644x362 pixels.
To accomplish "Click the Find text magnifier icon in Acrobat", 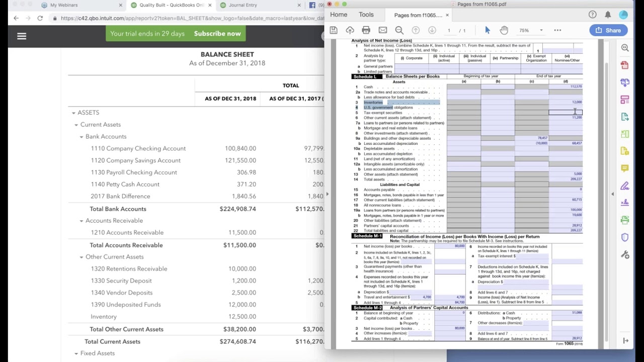I will 399,30.
